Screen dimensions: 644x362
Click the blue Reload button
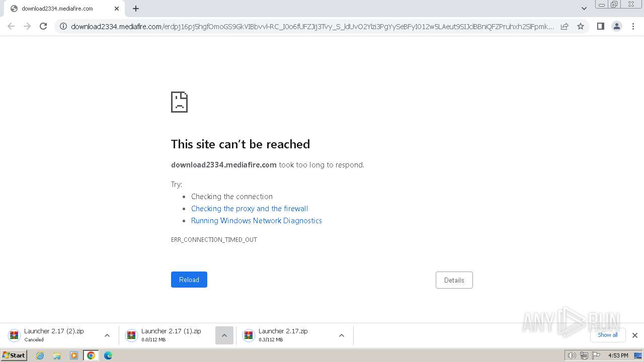click(x=189, y=280)
